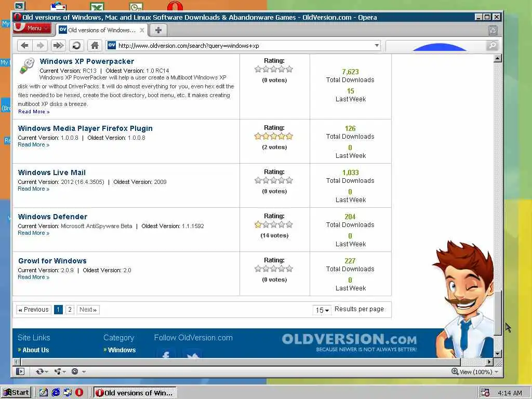Click the search magnifier button in toolbar
This screenshot has height=399, width=532.
[x=492, y=46]
